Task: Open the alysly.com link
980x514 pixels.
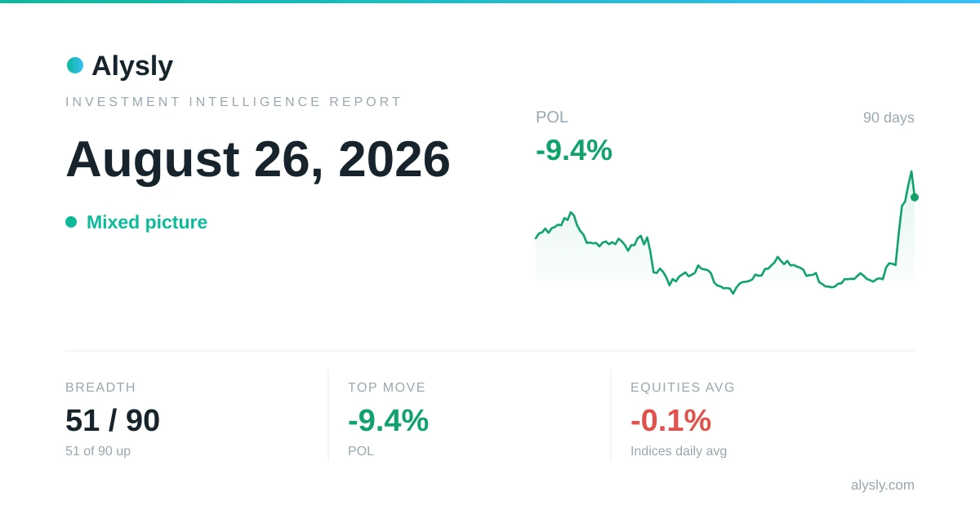Action: 883,485
